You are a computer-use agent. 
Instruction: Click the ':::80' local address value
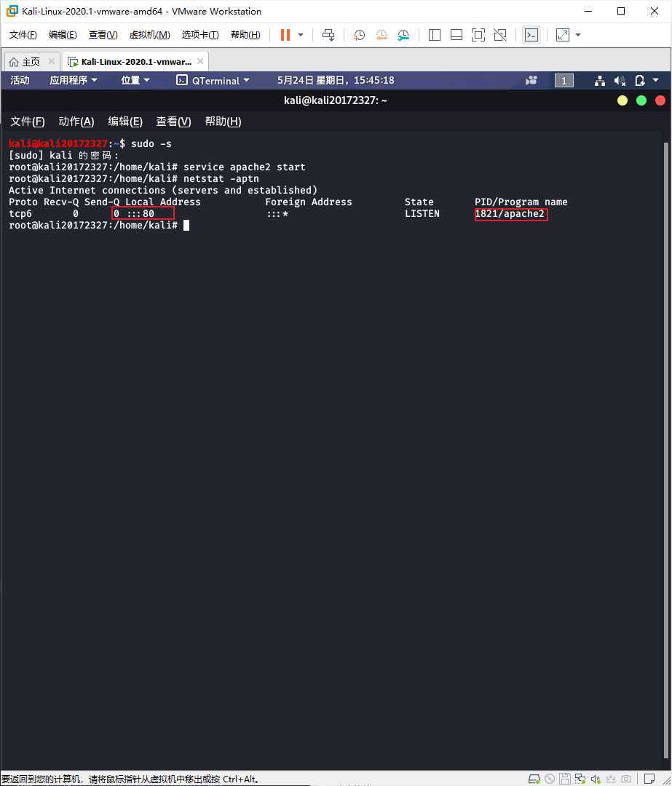click(x=141, y=213)
